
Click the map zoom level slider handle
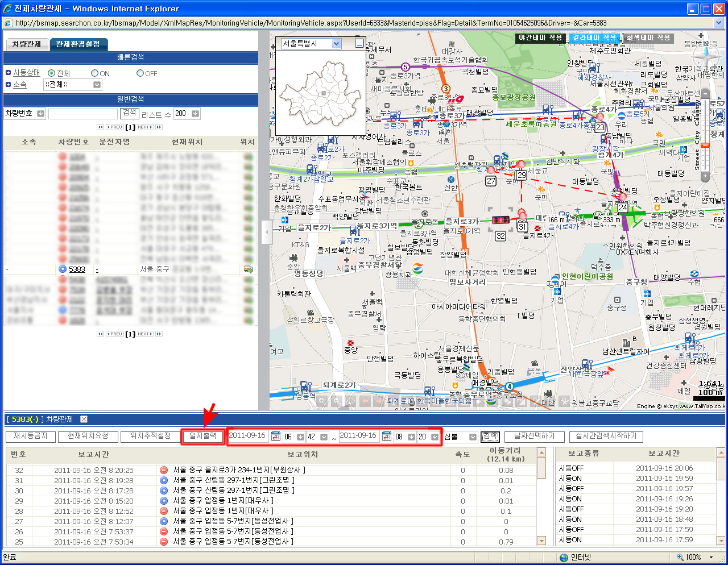click(705, 145)
